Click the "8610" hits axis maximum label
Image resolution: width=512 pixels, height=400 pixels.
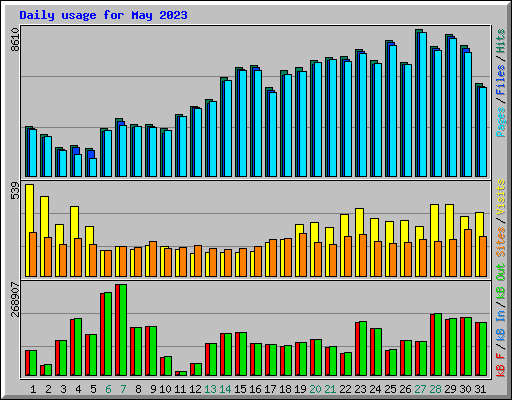[x=15, y=40]
